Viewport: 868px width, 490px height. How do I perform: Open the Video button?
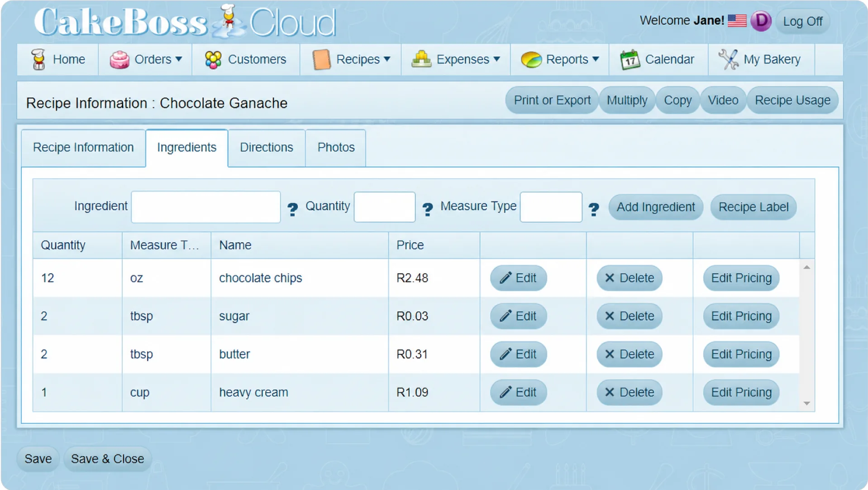723,100
